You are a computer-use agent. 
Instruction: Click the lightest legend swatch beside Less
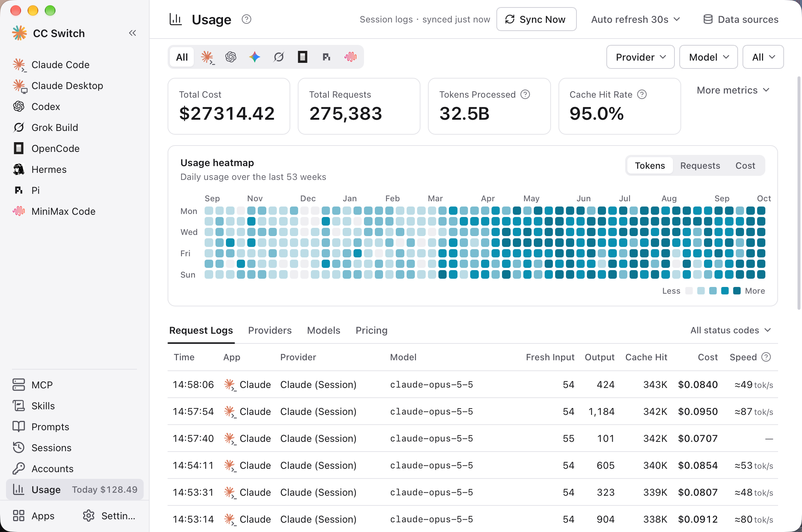pyautogui.click(x=689, y=291)
